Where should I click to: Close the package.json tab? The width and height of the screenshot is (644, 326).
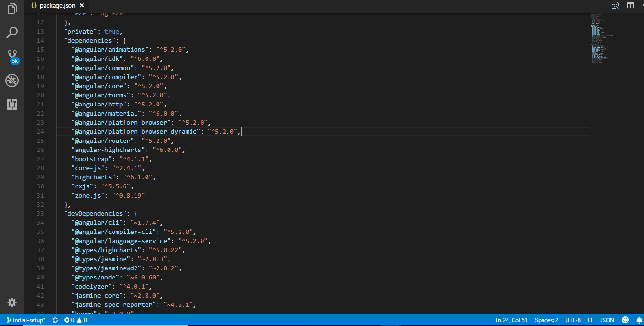pyautogui.click(x=82, y=5)
